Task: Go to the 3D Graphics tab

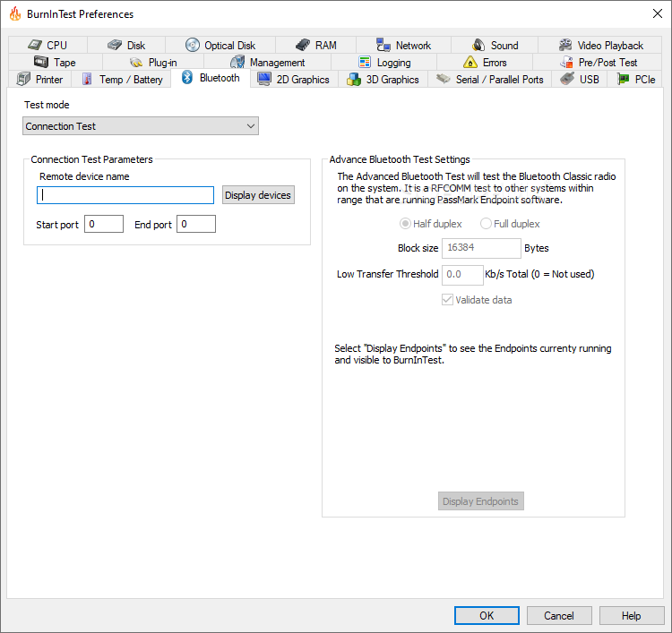Action: pos(383,79)
